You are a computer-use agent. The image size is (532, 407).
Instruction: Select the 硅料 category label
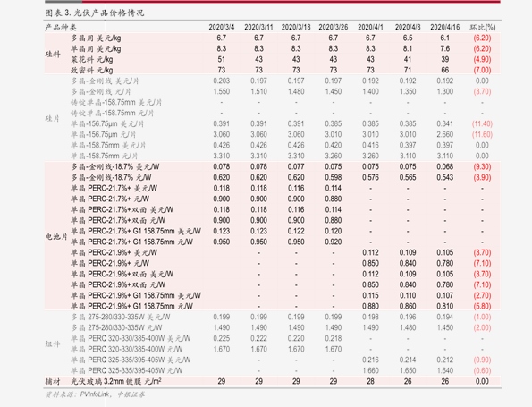tap(53, 54)
